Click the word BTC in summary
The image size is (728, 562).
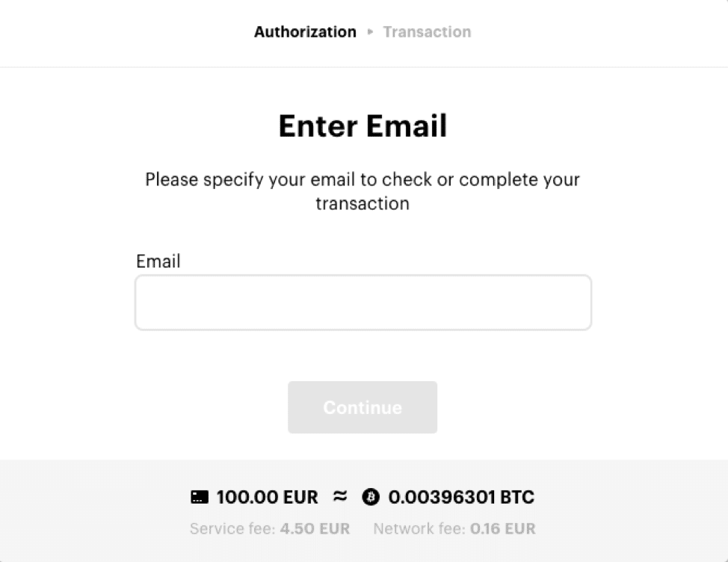[516, 497]
